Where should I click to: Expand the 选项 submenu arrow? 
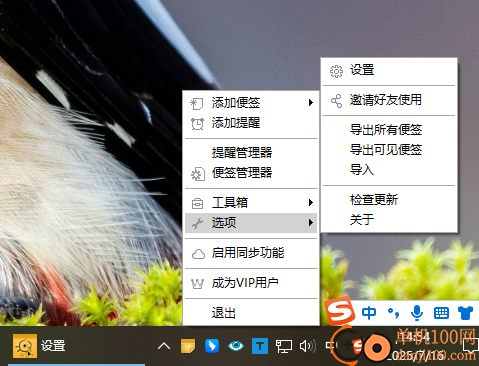311,223
